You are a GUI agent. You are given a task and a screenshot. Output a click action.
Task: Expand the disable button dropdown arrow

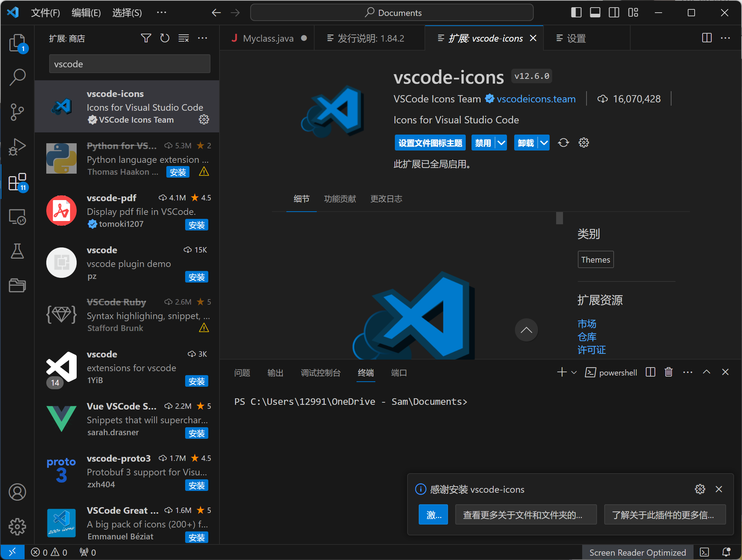pyautogui.click(x=501, y=143)
